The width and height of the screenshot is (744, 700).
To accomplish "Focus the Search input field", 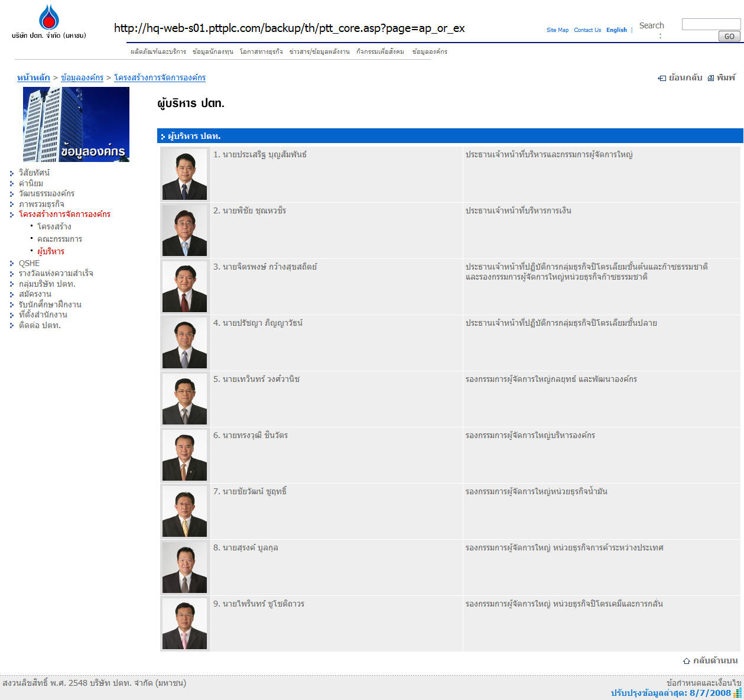I will pos(711,24).
